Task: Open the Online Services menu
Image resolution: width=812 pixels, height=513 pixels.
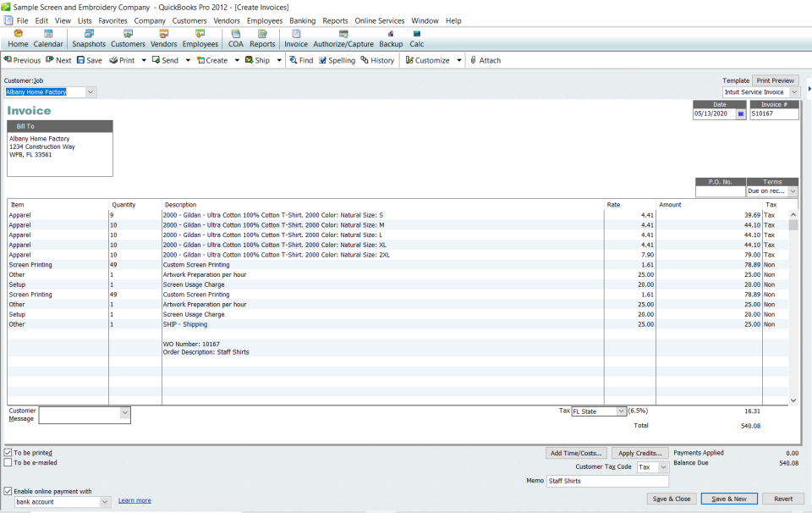Action: [x=381, y=20]
